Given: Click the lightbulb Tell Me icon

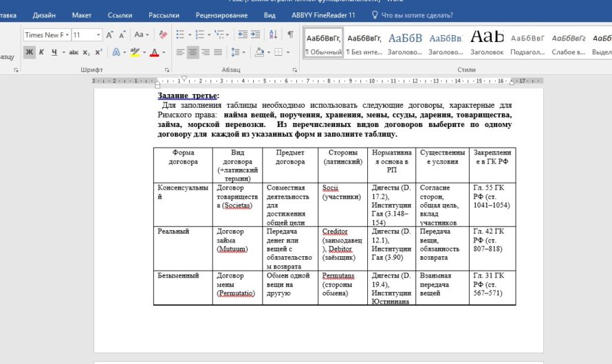Looking at the screenshot, I should point(375,15).
